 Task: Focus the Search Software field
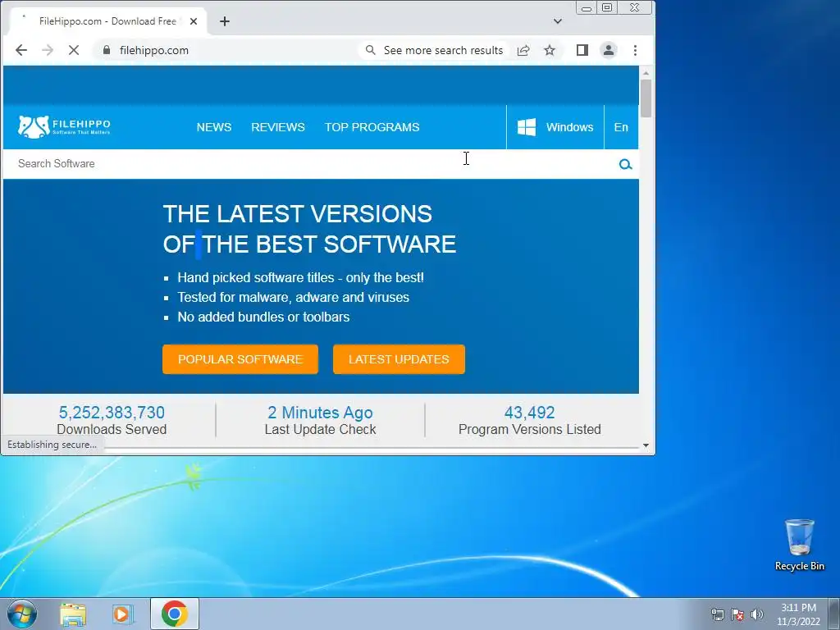pos(311,164)
